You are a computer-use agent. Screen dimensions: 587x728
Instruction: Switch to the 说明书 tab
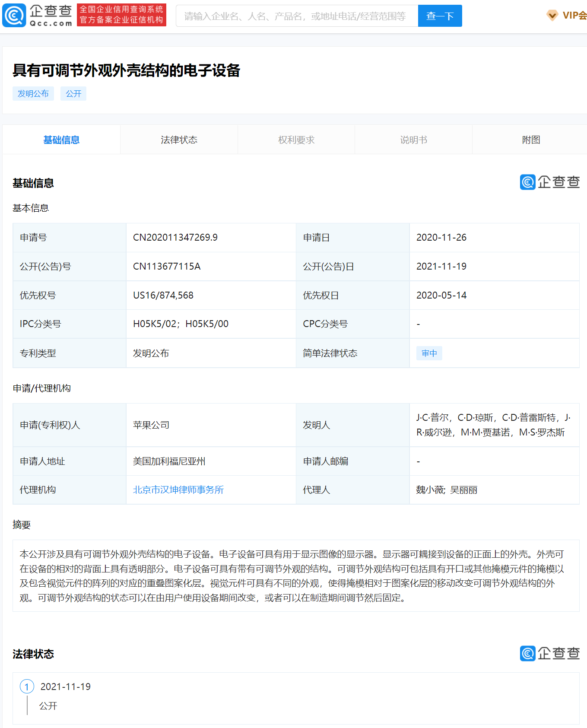pyautogui.click(x=413, y=140)
